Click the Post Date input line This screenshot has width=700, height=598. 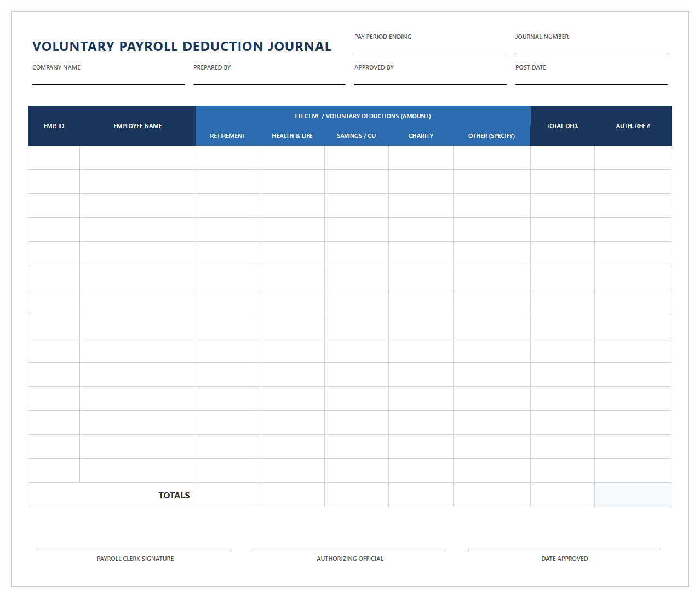tap(591, 79)
